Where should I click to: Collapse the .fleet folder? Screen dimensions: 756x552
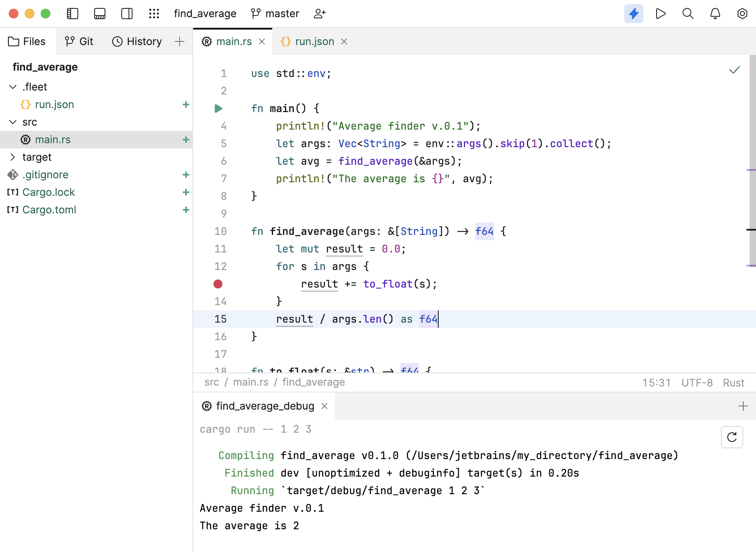point(13,87)
